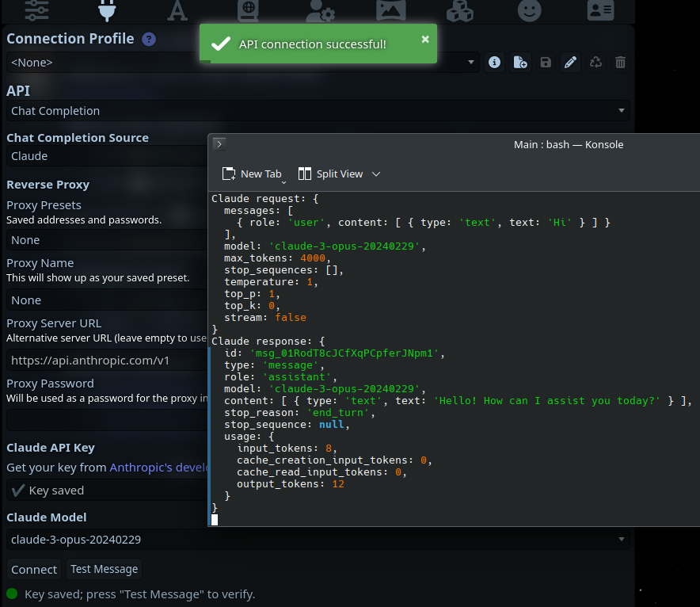Viewport: 700px width, 607px height.
Task: Open the API Chat Completion dropdown
Action: 318,111
